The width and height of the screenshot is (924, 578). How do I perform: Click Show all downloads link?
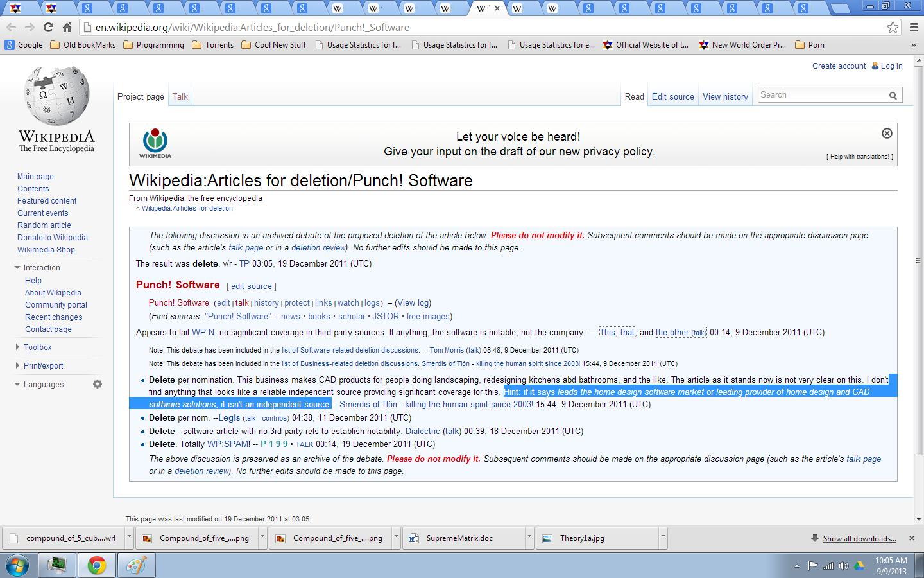click(x=859, y=539)
